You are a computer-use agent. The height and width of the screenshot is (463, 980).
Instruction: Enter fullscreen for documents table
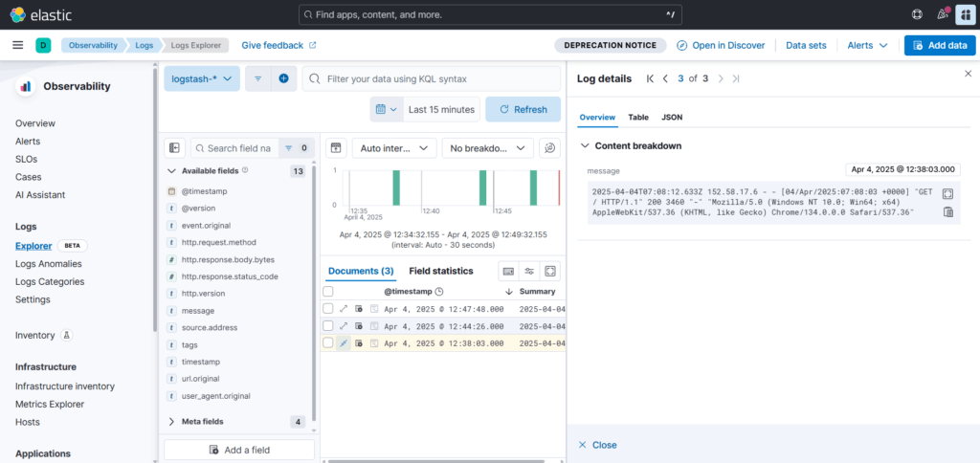[x=550, y=271]
